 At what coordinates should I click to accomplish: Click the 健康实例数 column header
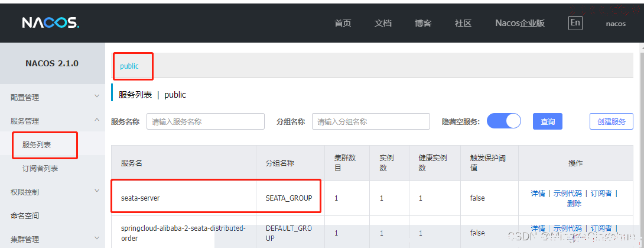tap(433, 163)
